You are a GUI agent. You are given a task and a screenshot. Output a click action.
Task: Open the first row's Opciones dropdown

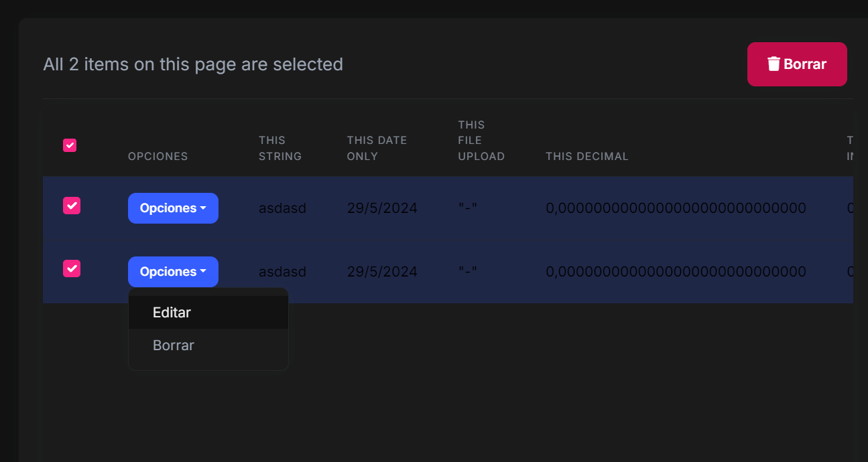tap(173, 208)
